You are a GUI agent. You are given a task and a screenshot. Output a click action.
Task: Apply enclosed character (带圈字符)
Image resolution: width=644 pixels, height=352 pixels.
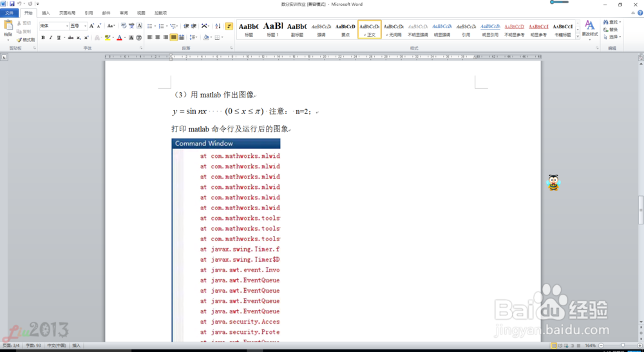(139, 37)
